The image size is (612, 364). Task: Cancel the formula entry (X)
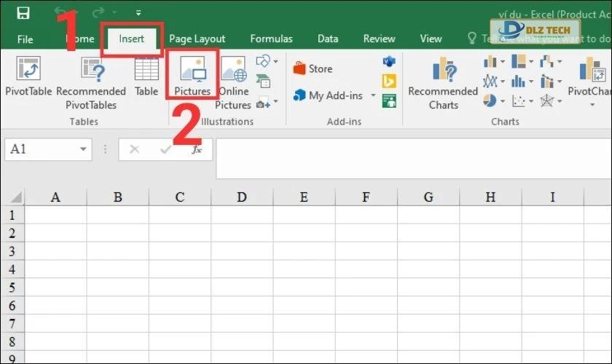pos(134,149)
